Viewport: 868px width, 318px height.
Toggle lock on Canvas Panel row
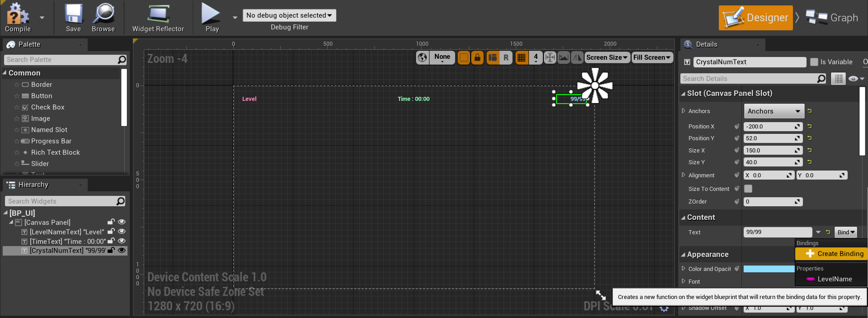[111, 222]
